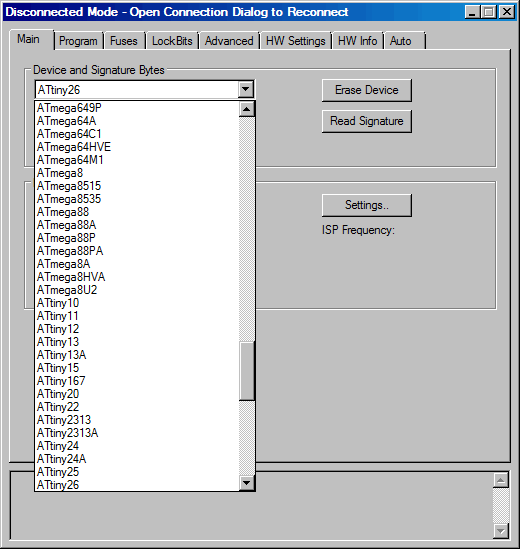Select ATmega8535 from dropdown list
The height and width of the screenshot is (549, 520).
[x=137, y=199]
